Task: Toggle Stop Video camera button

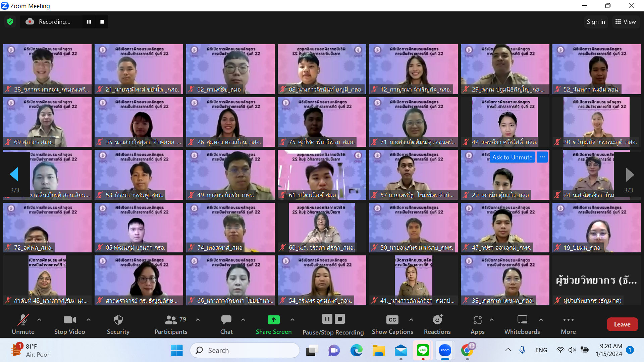Action: click(x=69, y=320)
